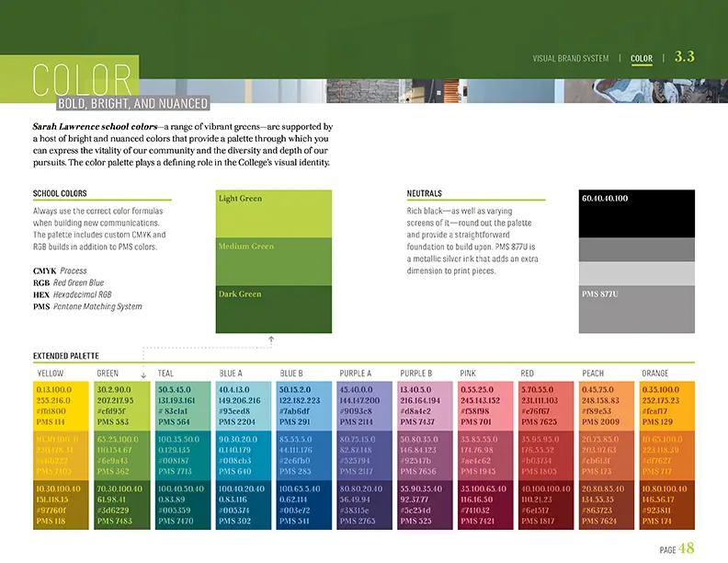This screenshot has width=728, height=563.
Task: Click the pink PMS 1945 swatch
Action: pos(485,455)
